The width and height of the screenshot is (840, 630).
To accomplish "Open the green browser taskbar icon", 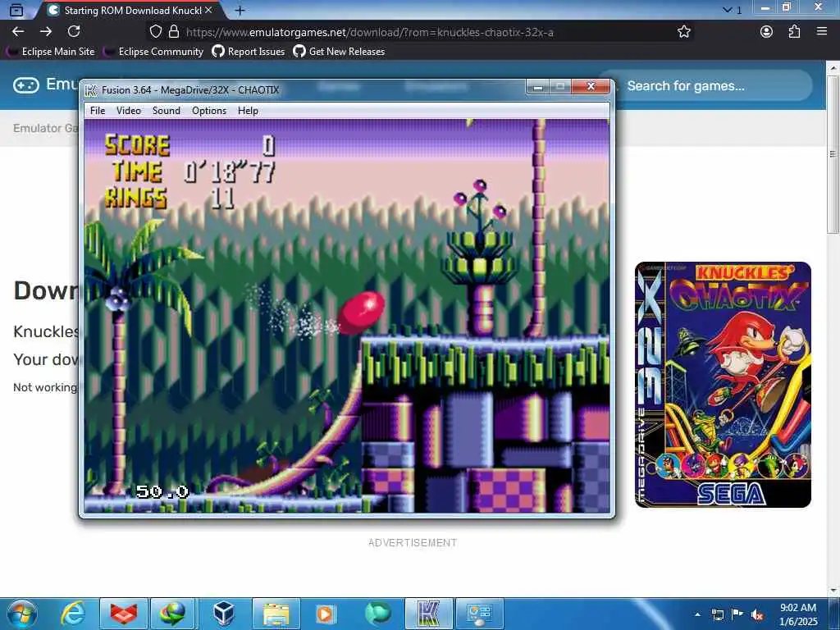I will point(377,614).
